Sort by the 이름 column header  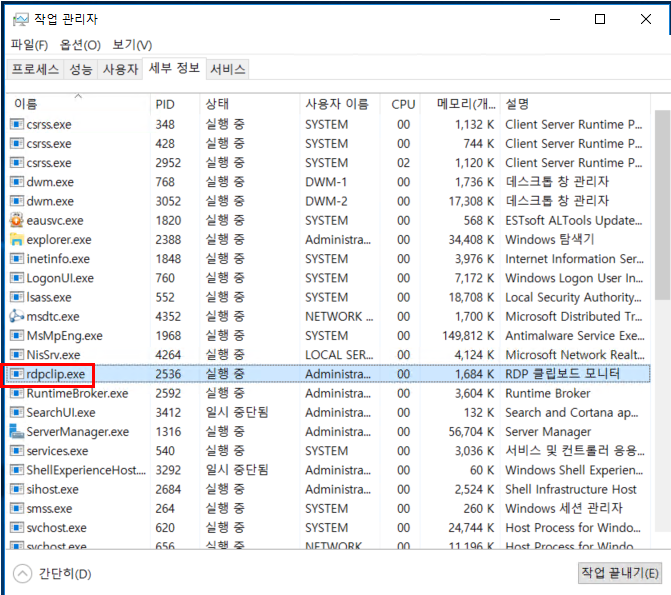coord(78,104)
